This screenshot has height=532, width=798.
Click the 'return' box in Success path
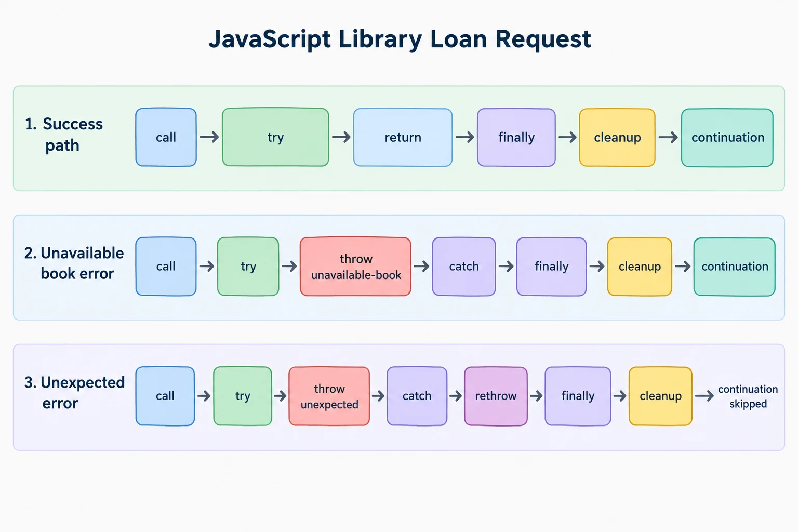point(403,137)
